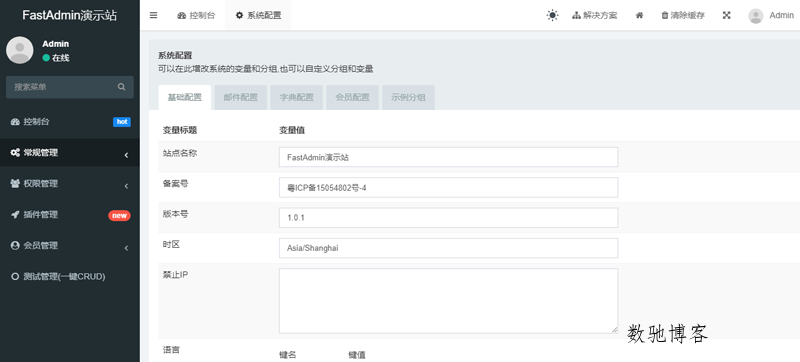Open 测试管理(一键CRUD) in the sidebar
The width and height of the screenshot is (800, 362).
[70, 277]
